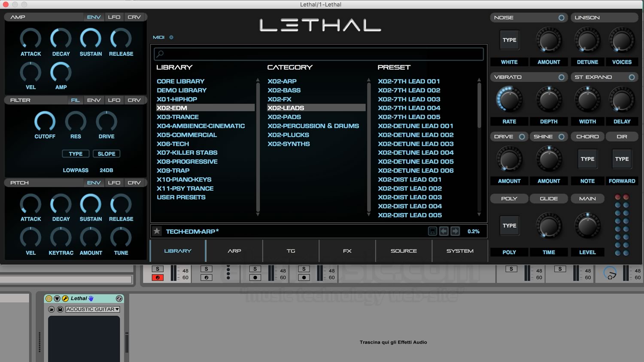
Task: Click the hot-swap preset icon on Lethal device
Action: [119, 298]
